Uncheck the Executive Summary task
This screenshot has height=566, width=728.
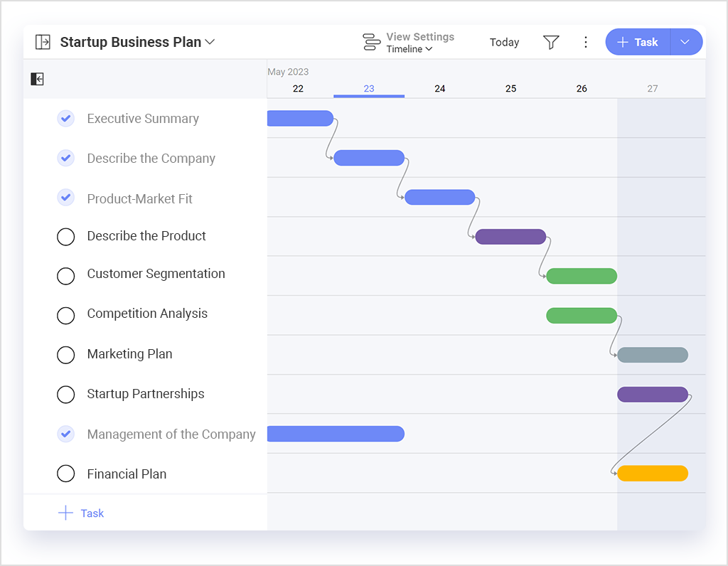pyautogui.click(x=65, y=119)
